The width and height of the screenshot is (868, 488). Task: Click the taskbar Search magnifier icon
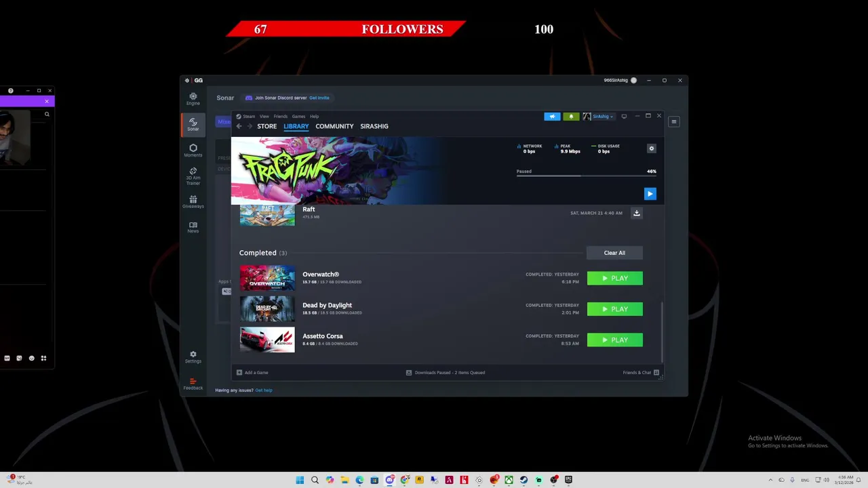tap(315, 480)
